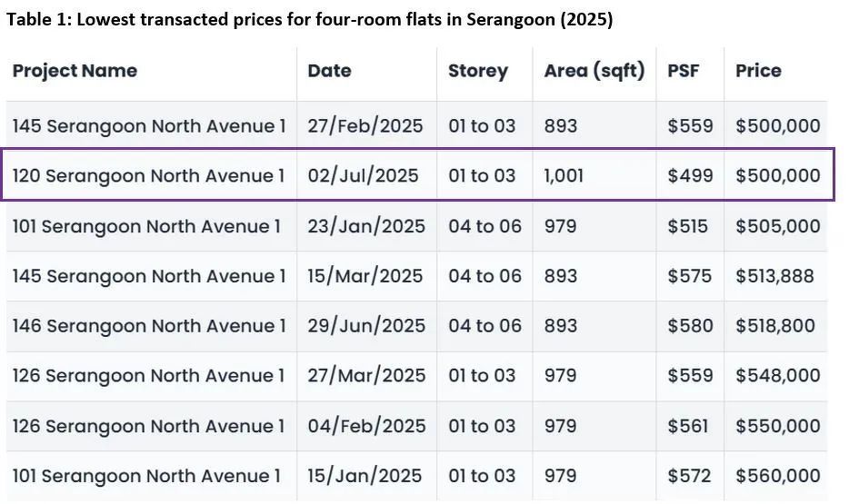
Task: Click the $499 PSF cell
Action: (x=690, y=175)
